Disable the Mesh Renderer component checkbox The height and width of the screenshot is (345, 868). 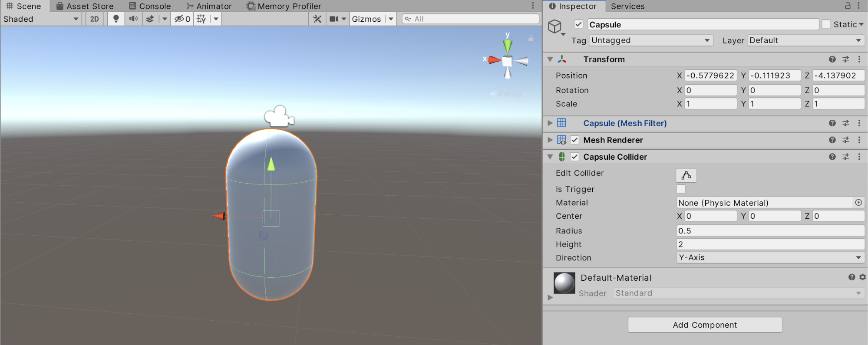click(574, 140)
